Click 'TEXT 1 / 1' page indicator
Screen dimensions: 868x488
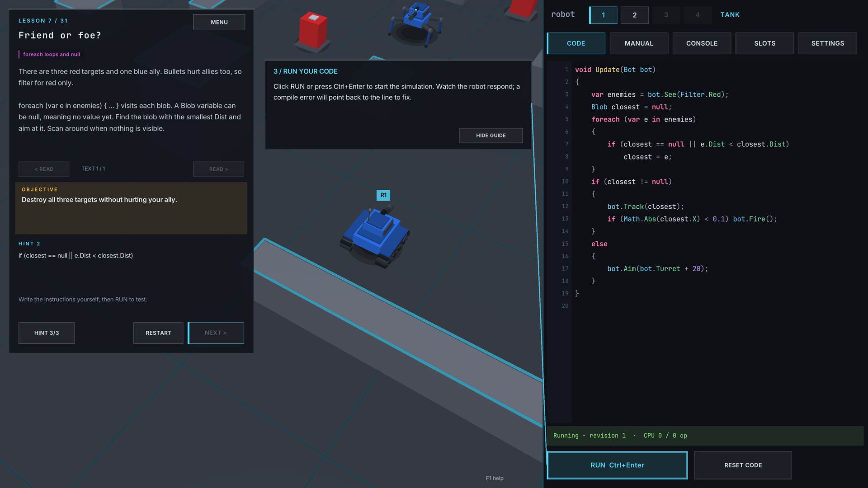pos(93,169)
